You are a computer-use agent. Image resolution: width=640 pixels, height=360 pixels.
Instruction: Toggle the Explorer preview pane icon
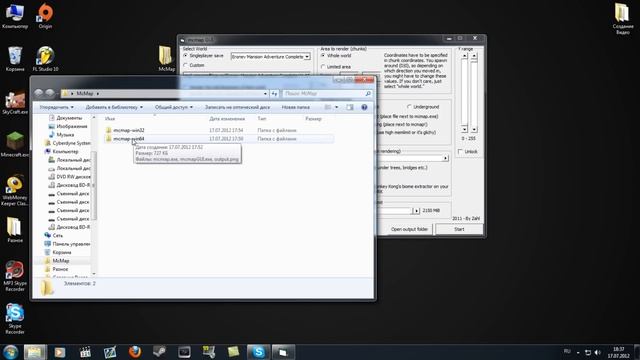pos(350,107)
